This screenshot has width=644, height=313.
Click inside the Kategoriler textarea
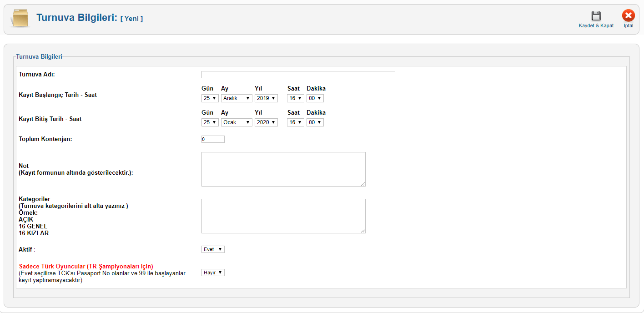pyautogui.click(x=283, y=216)
